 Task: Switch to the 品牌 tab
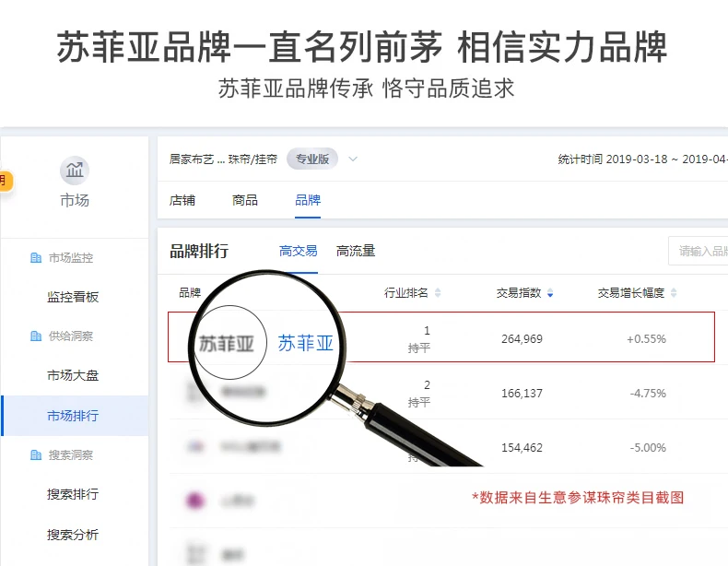coord(308,200)
